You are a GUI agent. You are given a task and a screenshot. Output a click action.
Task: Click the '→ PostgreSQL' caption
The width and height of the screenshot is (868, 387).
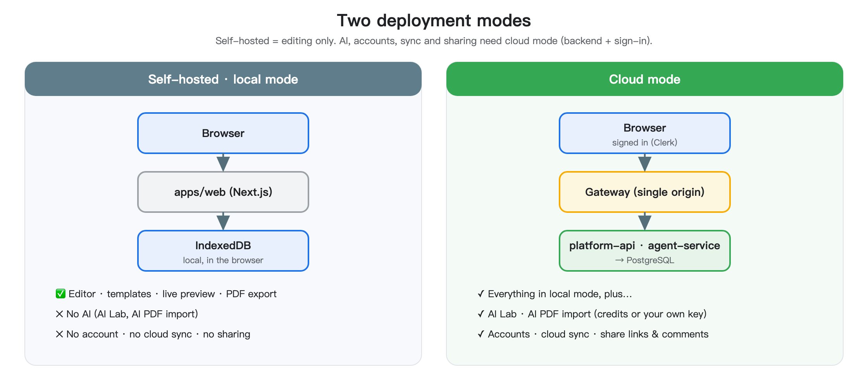click(645, 260)
